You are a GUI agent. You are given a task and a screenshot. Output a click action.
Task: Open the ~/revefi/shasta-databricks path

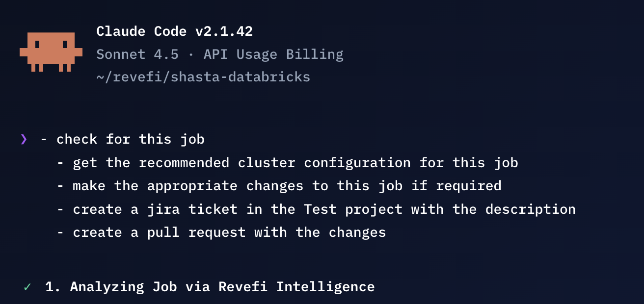point(203,77)
